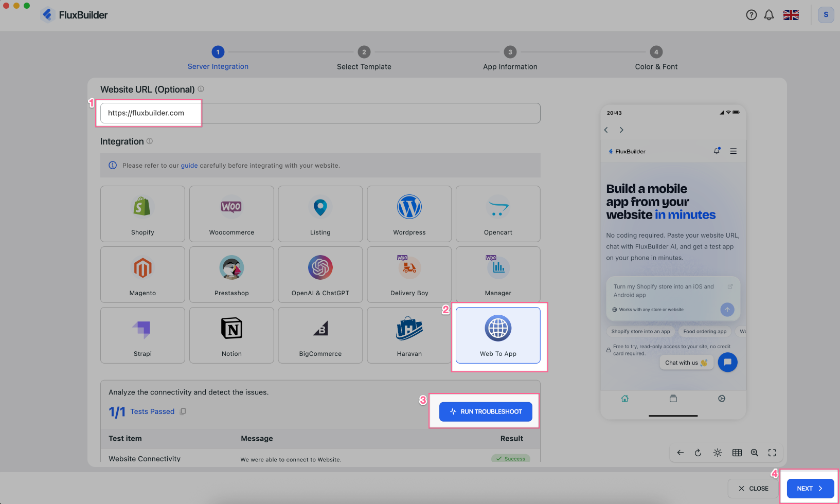Screen dimensions: 840x504
Task: Select the OpenAI & ChatGPT integration
Action: (320, 275)
